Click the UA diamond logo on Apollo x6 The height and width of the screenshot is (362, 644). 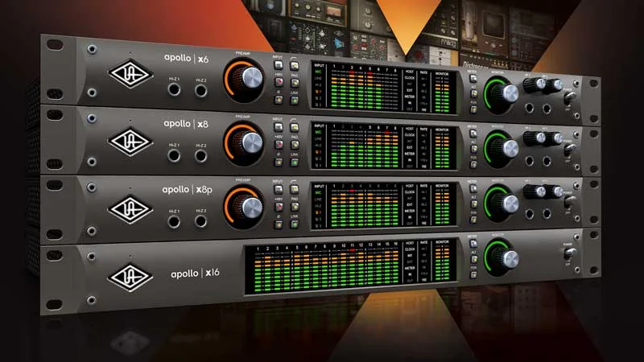(130, 74)
